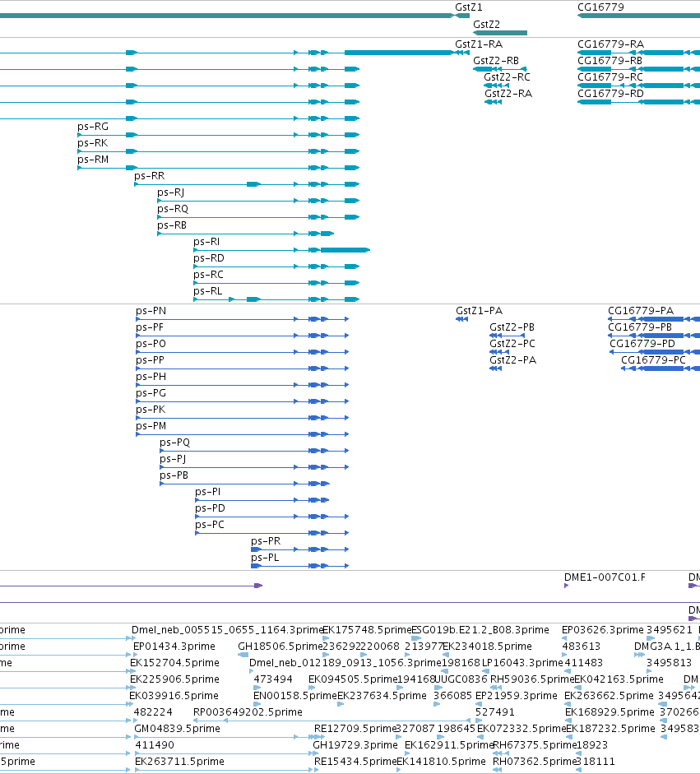Select transcript GstZ1-RA
This screenshot has height=774, width=700.
tap(479, 44)
